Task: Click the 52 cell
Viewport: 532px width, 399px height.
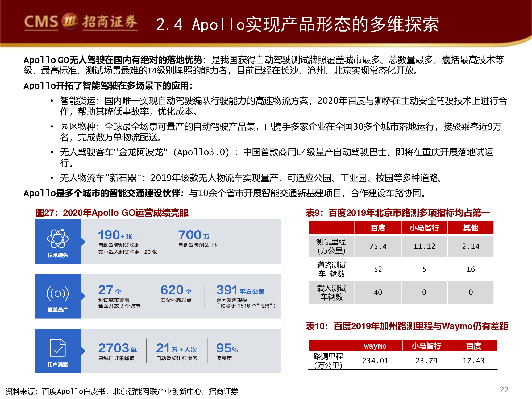Action: pyautogui.click(x=378, y=269)
